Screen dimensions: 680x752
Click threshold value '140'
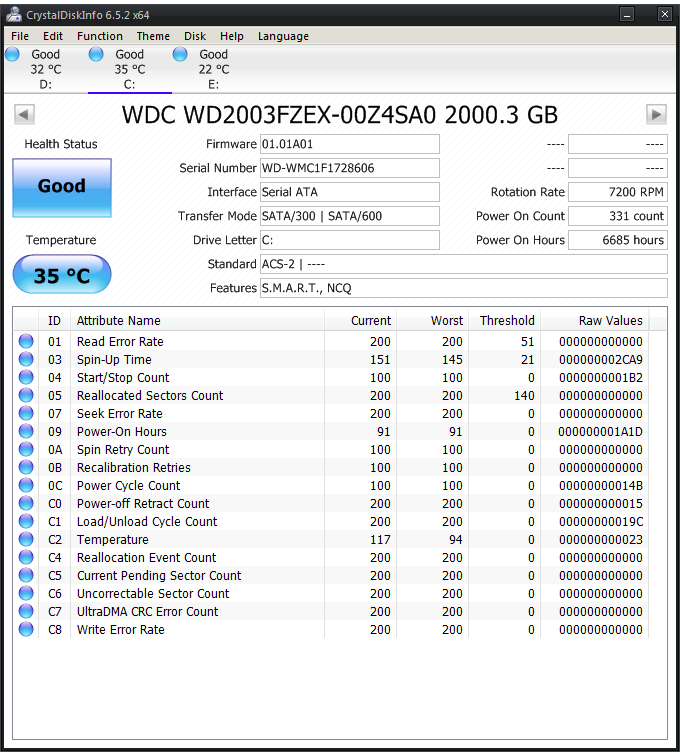coord(524,395)
